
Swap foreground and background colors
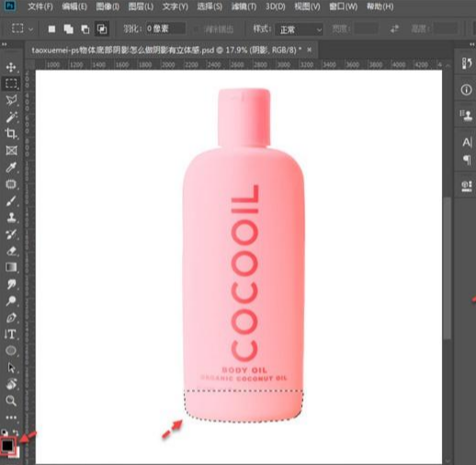pos(16,432)
